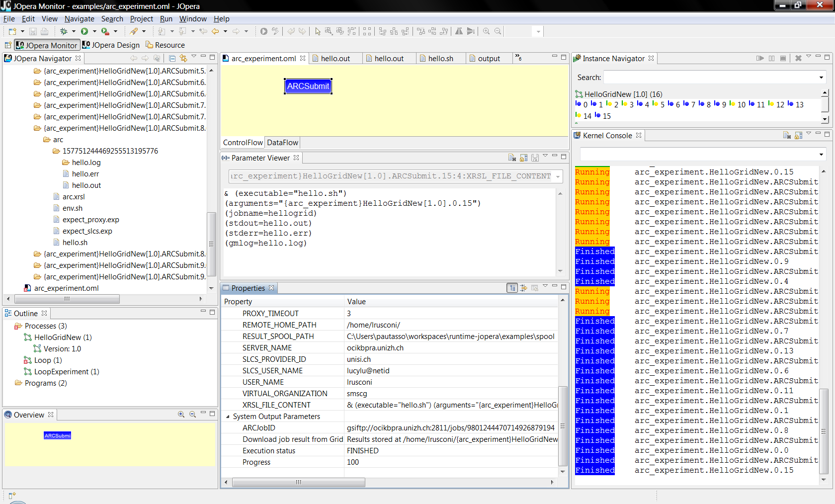Toggle advanced properties icon in Properties view
This screenshot has width=835, height=504.
523,288
